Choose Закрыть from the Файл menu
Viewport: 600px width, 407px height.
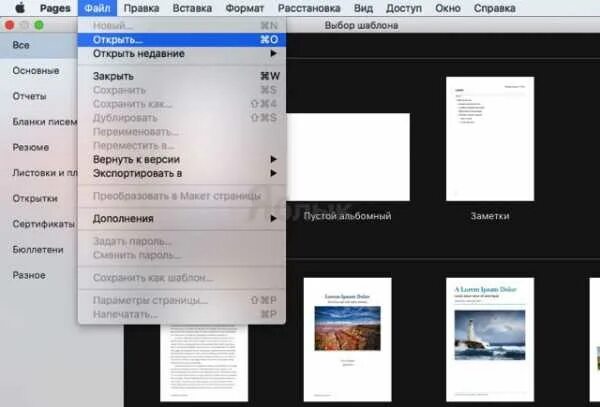pyautogui.click(x=182, y=76)
